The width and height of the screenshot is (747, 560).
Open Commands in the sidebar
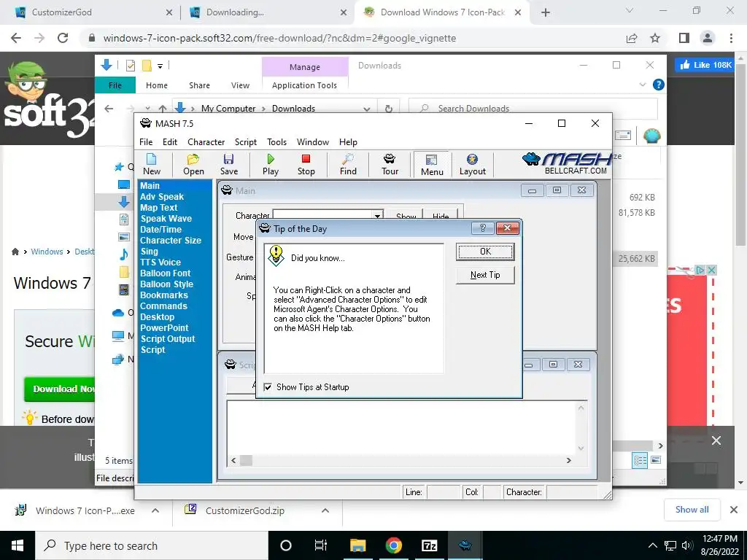(x=163, y=306)
